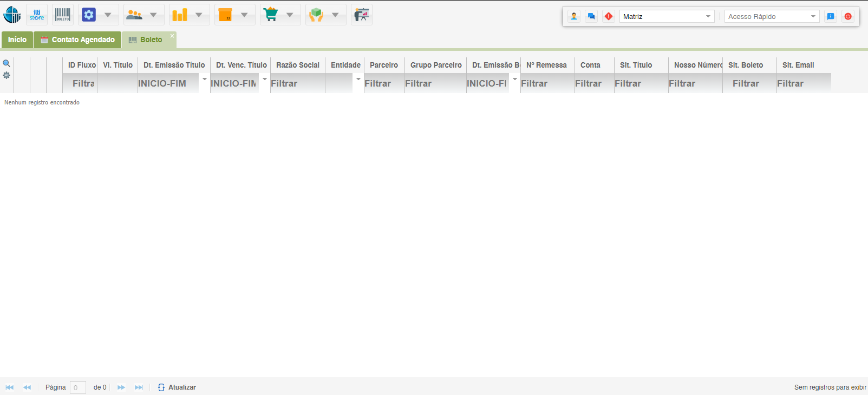The height and width of the screenshot is (395, 868).
Task: Click the blue settings gear icon
Action: (89, 15)
